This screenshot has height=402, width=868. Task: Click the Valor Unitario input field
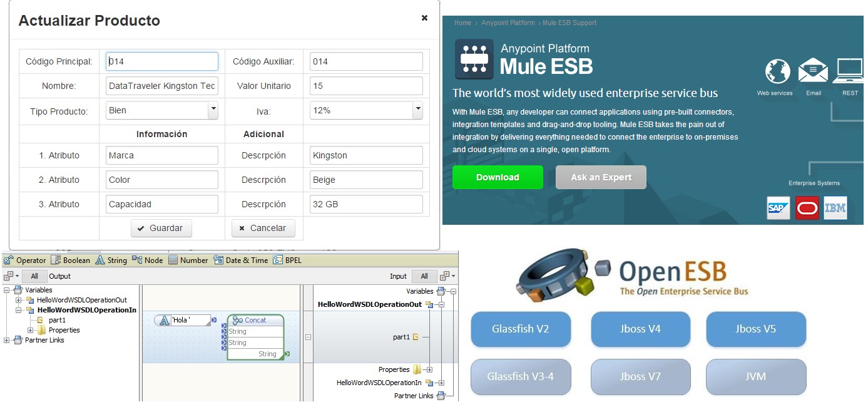tap(366, 86)
